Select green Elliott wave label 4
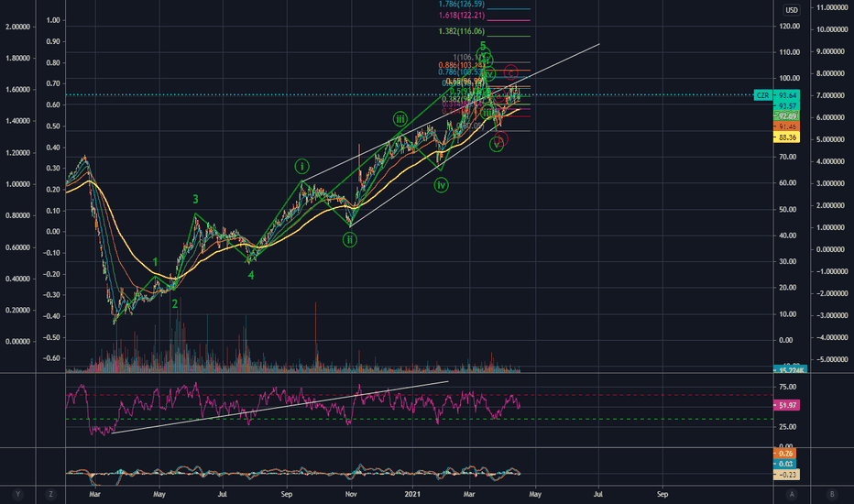The width and height of the screenshot is (854, 504). coord(251,275)
